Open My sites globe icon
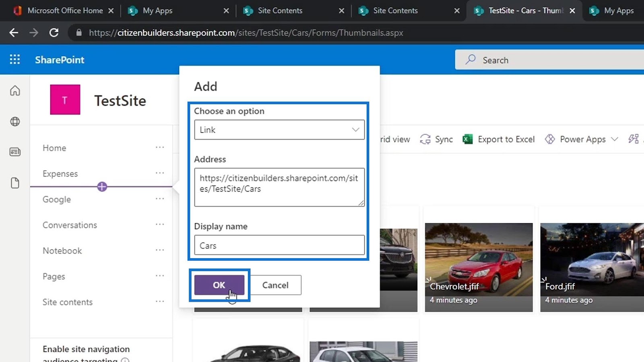 point(15,121)
